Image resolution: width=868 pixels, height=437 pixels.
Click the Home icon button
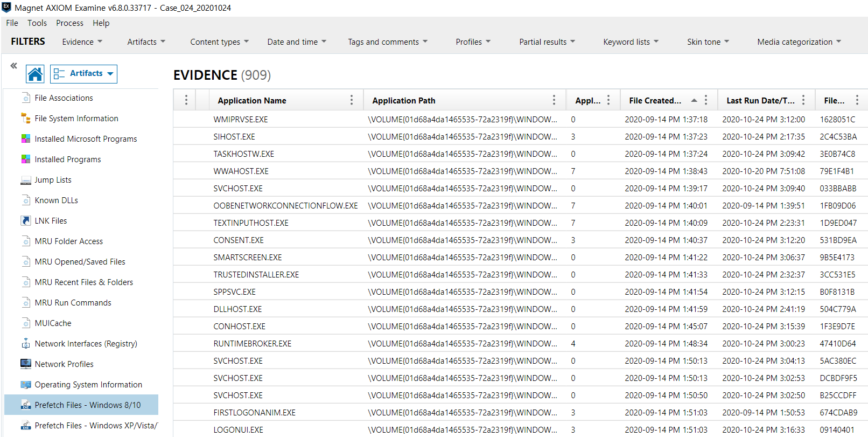click(36, 74)
